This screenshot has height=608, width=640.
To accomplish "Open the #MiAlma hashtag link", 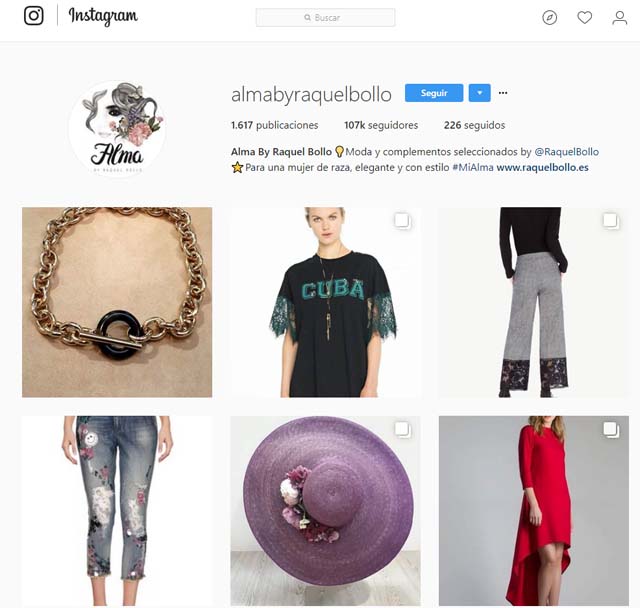I will (x=473, y=167).
